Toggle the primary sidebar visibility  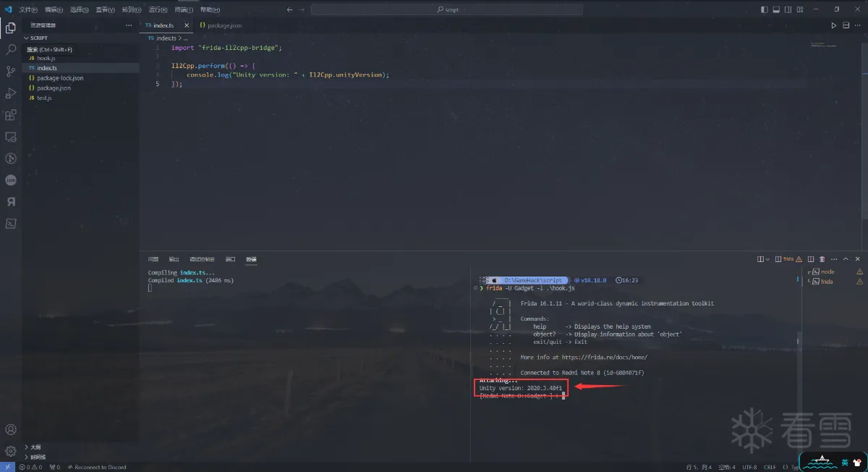tap(765, 9)
